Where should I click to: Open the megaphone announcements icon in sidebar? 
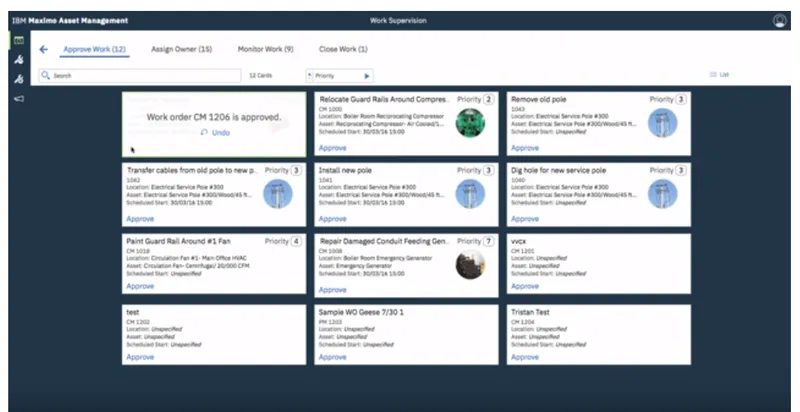click(x=19, y=98)
